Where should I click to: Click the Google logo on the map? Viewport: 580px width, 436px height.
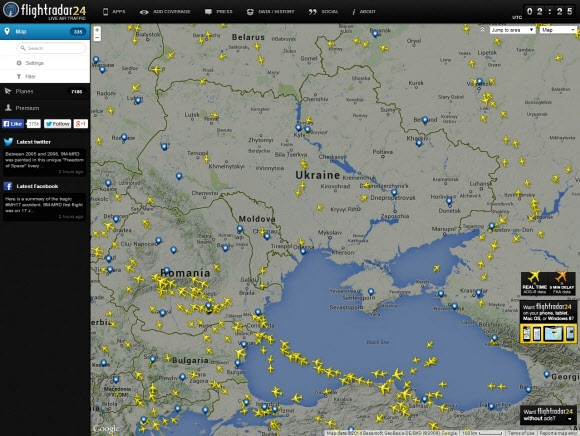click(x=106, y=428)
